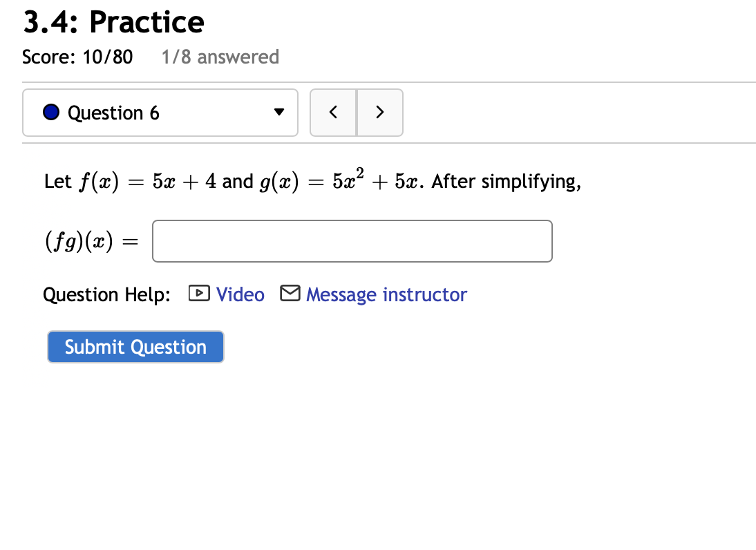Click the 1/8 answered progress text
Image resolution: width=756 pixels, height=550 pixels.
coord(220,57)
